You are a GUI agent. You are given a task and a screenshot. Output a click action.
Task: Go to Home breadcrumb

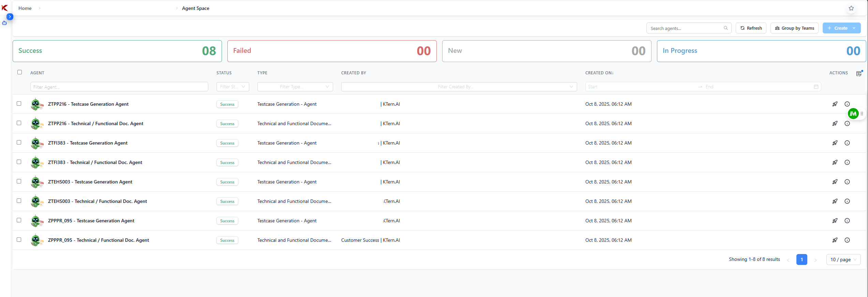pyautogui.click(x=25, y=8)
